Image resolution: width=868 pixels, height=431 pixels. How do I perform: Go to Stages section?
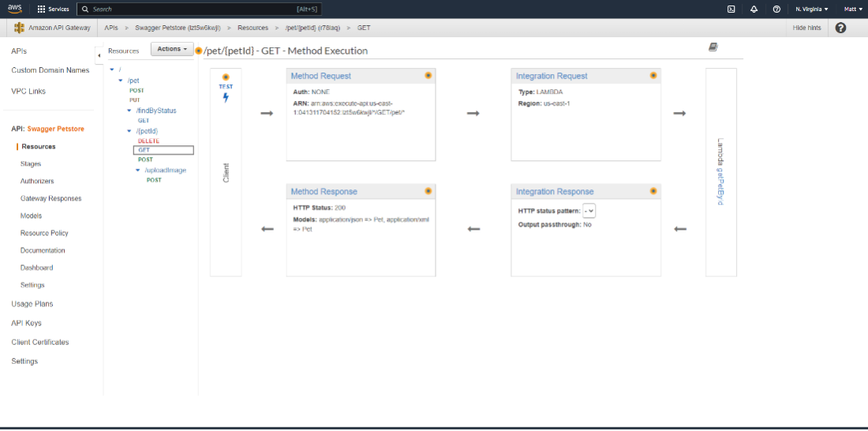[x=31, y=164]
